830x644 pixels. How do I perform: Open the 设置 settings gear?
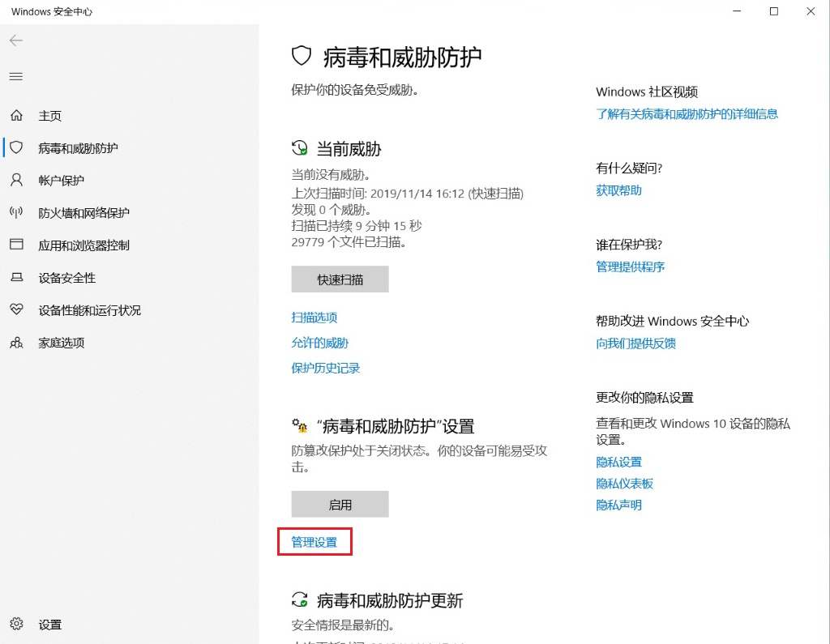tap(49, 625)
